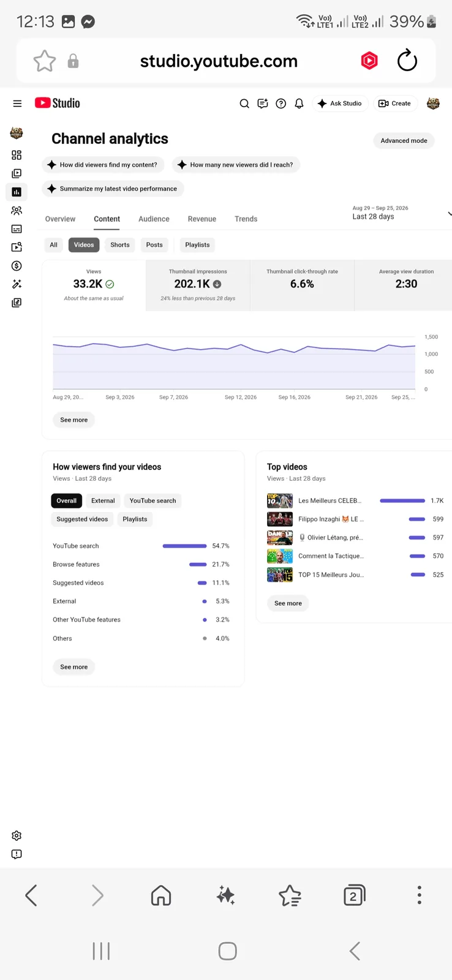Image resolution: width=452 pixels, height=980 pixels.
Task: Select Thumbnail impressions metric card
Action: coord(198,285)
